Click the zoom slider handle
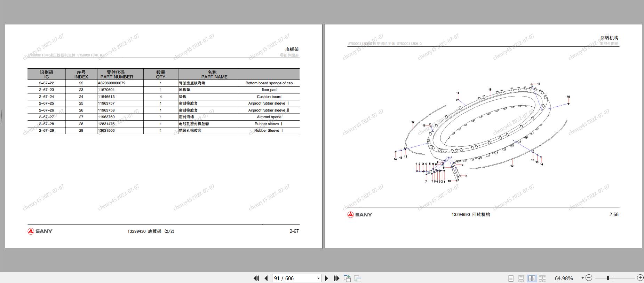The height and width of the screenshot is (283, 644). click(x=608, y=278)
